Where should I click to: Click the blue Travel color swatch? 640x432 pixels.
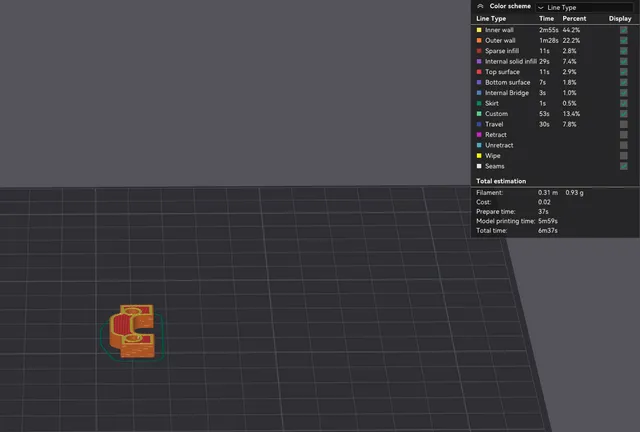[479, 124]
